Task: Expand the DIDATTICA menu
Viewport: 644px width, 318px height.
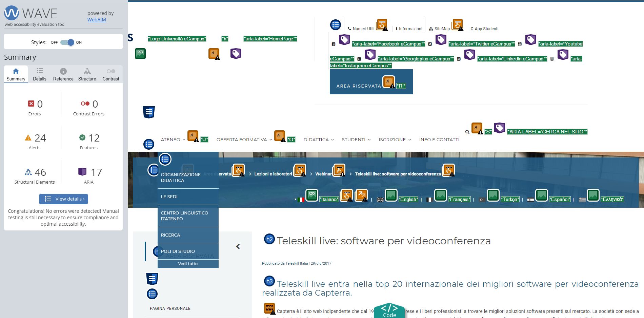Action: 319,139
